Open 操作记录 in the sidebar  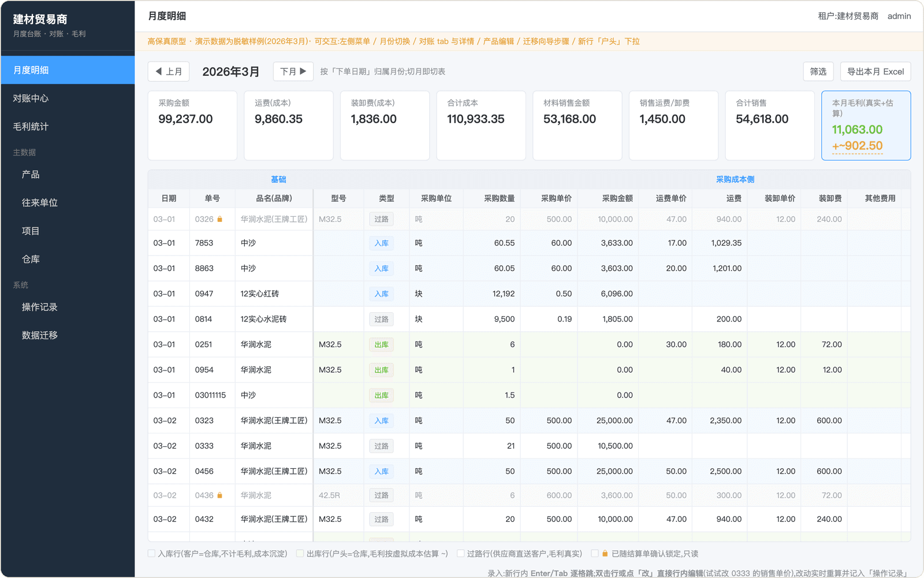[68, 307]
